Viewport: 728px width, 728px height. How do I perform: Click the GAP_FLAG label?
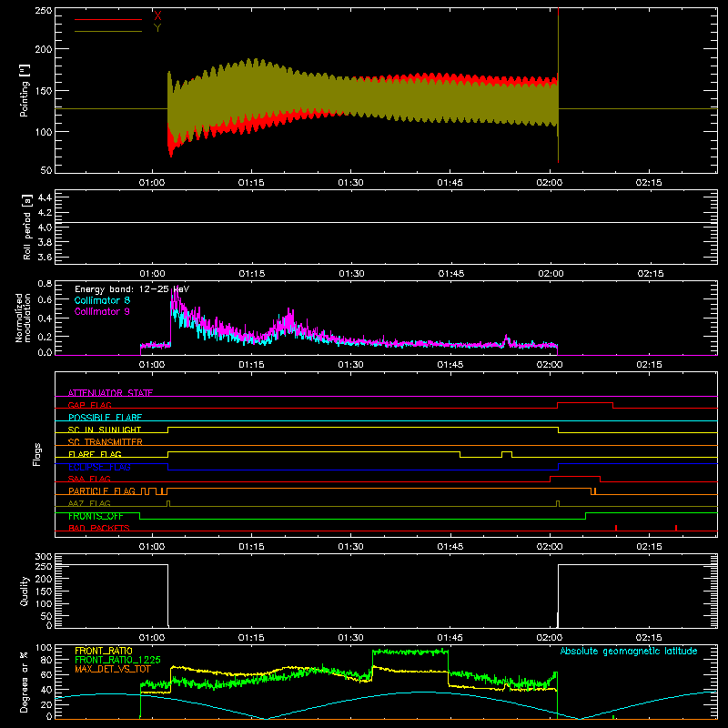point(89,405)
